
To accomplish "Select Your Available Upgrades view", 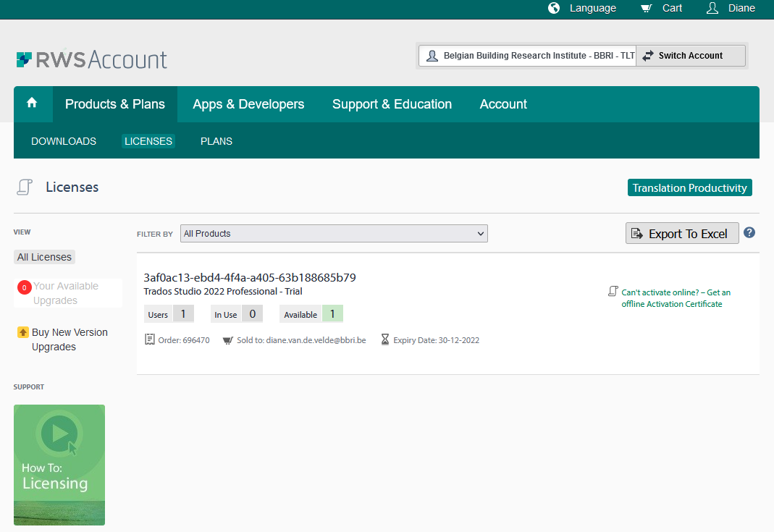I will [x=68, y=293].
